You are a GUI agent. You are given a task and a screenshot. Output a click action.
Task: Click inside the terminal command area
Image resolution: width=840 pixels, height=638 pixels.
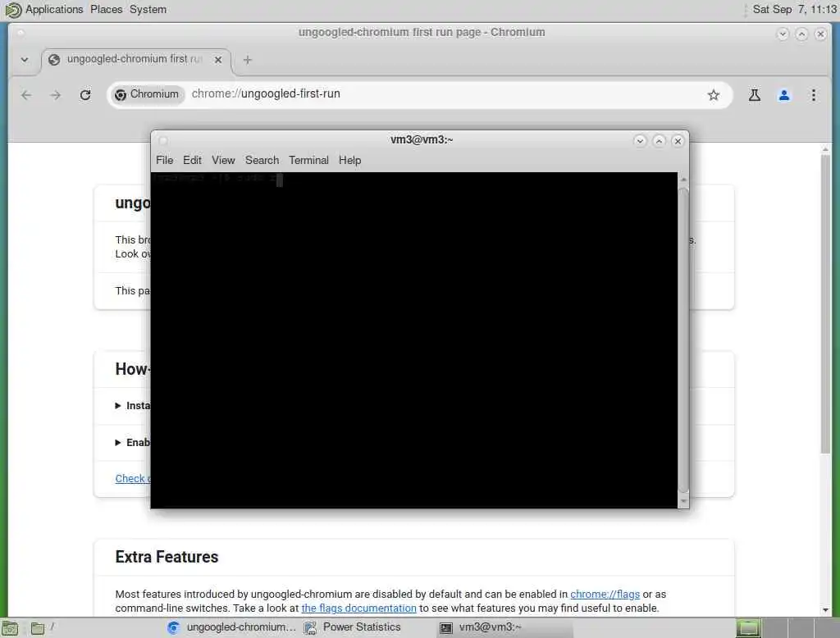tap(414, 340)
